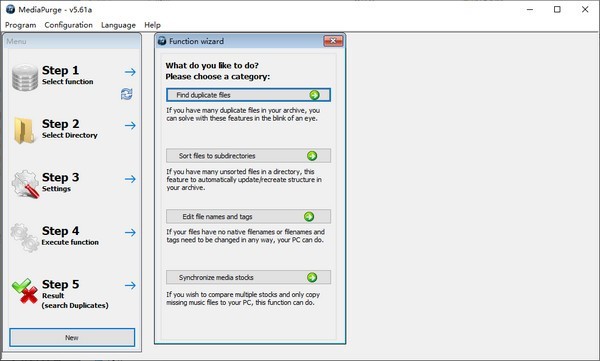
Task: Click the New button in the Menu panel
Action: point(72,338)
